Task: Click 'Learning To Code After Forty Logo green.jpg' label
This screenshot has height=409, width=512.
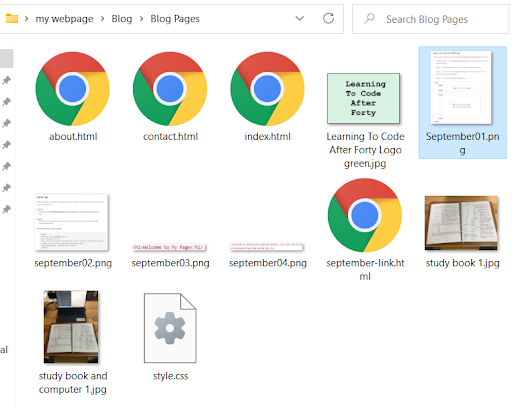Action: 365,150
